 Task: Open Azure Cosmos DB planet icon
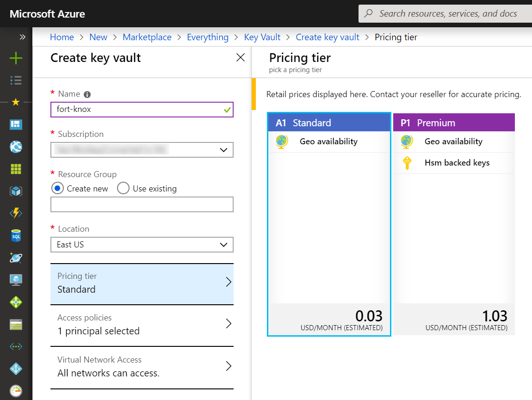(x=16, y=258)
